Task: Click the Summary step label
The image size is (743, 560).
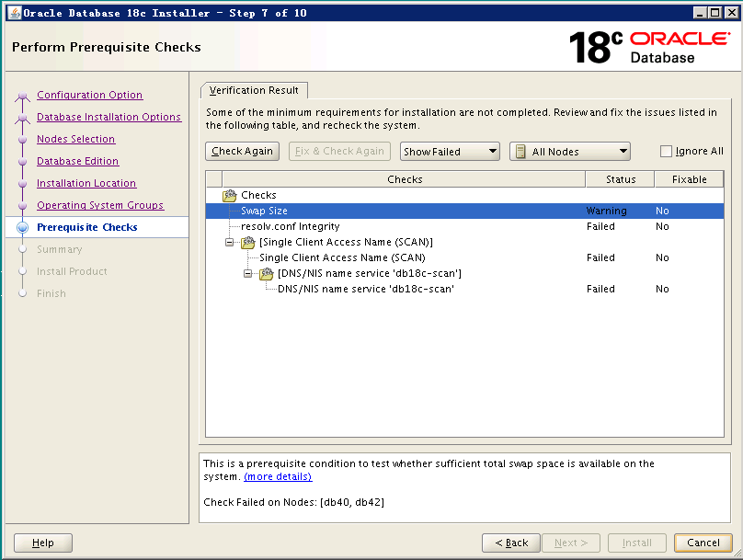Action: 59,249
